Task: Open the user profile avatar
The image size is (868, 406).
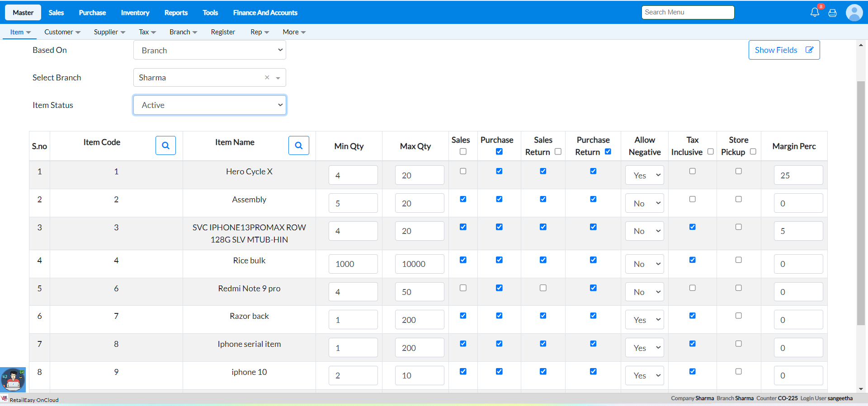Action: (854, 13)
